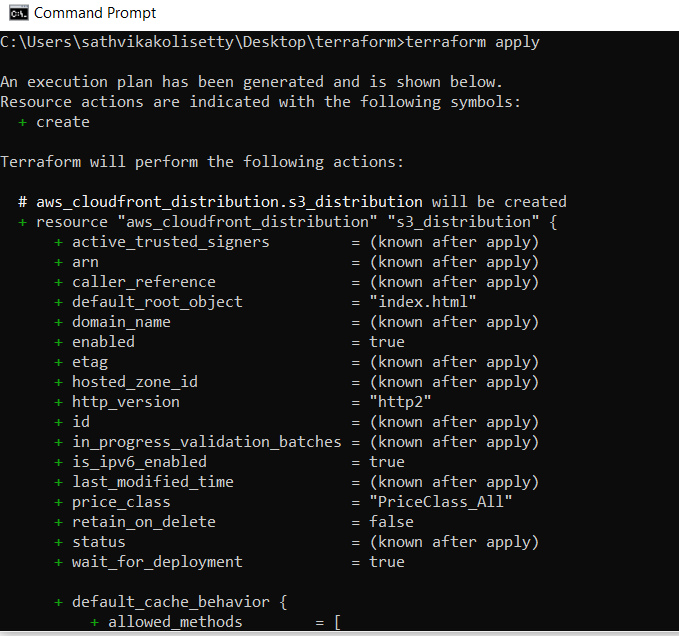This screenshot has height=636, width=679.
Task: Click the 'false' value of retain_on_delete
Action: pos(391,522)
